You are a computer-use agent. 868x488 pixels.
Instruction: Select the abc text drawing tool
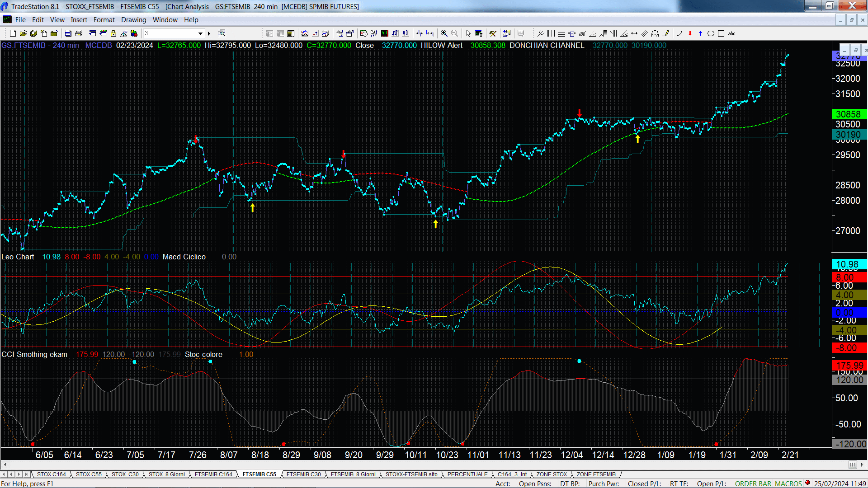pos(731,33)
